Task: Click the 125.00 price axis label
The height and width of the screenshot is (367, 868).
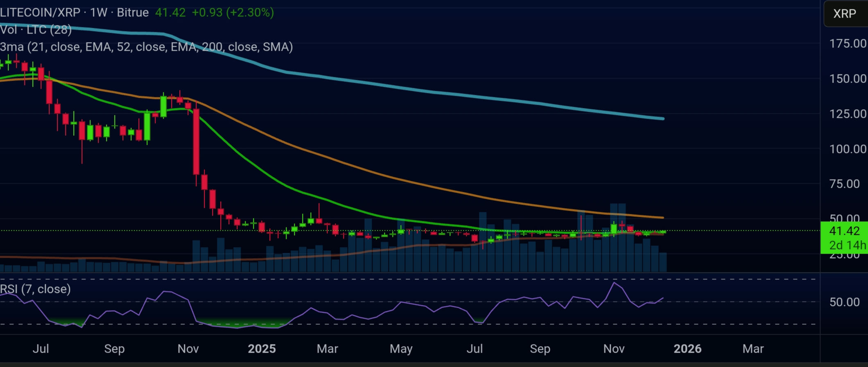Action: click(848, 113)
